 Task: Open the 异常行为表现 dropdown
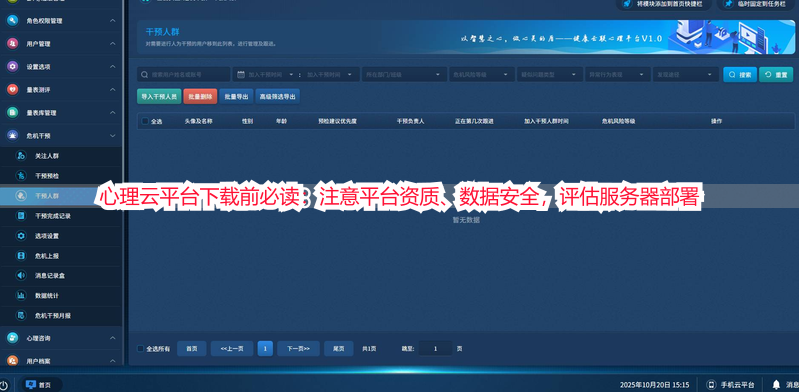pyautogui.click(x=618, y=74)
